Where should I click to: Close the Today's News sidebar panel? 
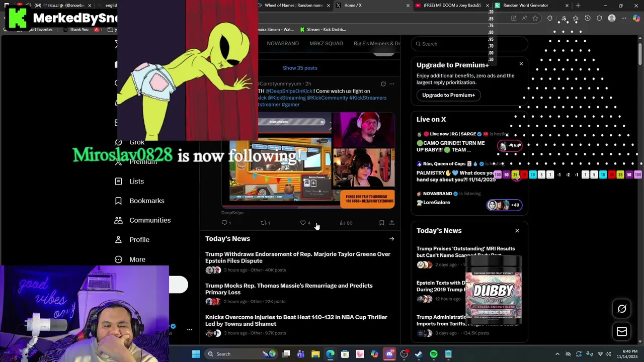517,231
